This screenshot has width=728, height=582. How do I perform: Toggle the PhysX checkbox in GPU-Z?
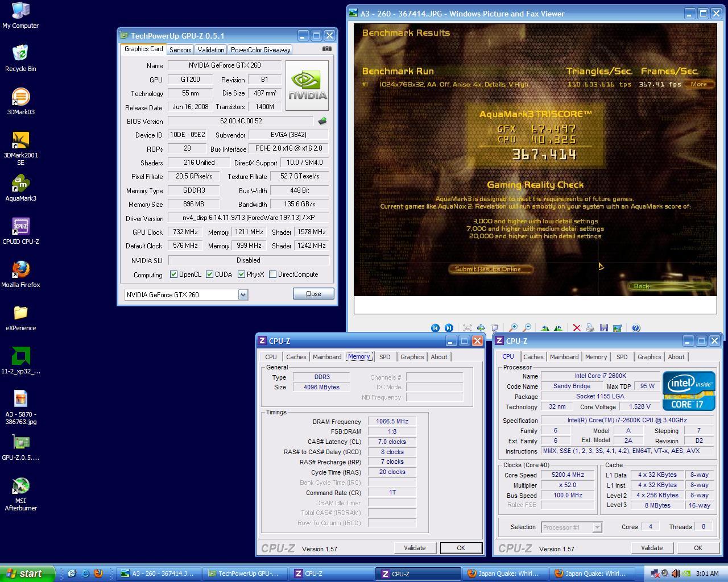pos(241,275)
